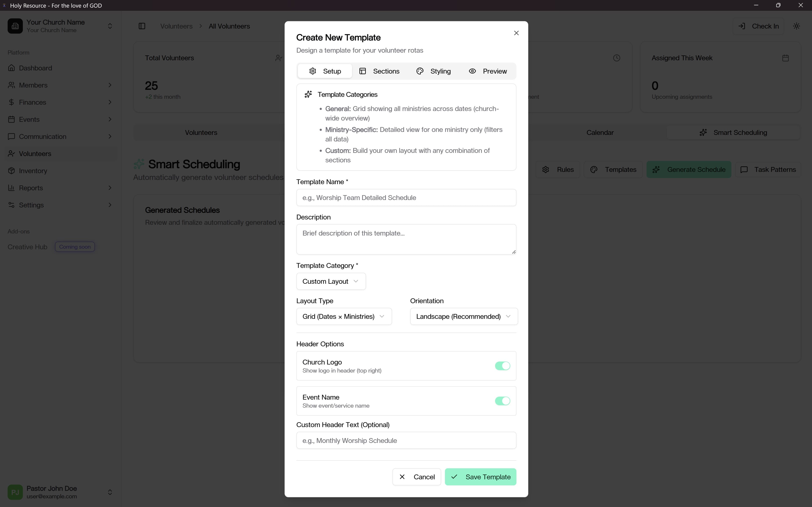Viewport: 812px width, 507px height.
Task: Expand the Events sidebar section
Action: (60, 119)
